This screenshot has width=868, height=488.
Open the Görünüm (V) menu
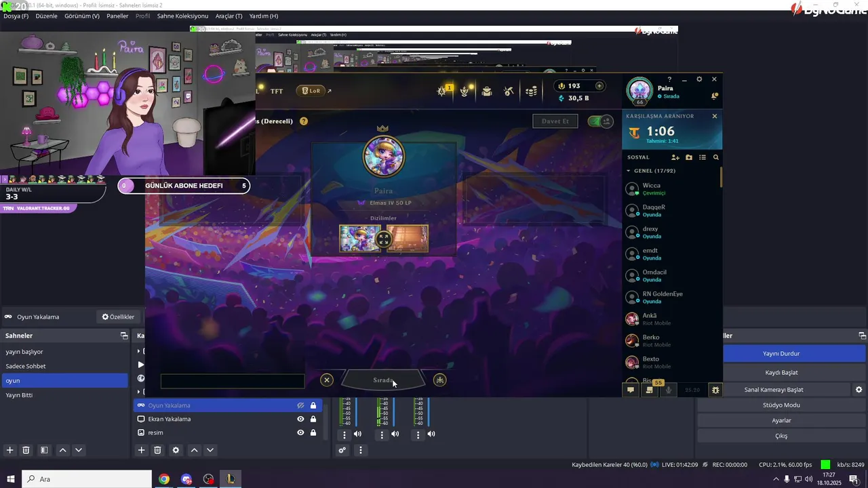click(x=81, y=16)
